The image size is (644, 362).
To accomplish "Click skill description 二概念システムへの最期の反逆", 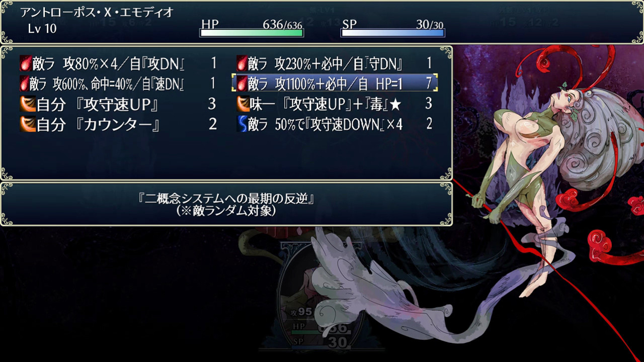I will coord(226,198).
